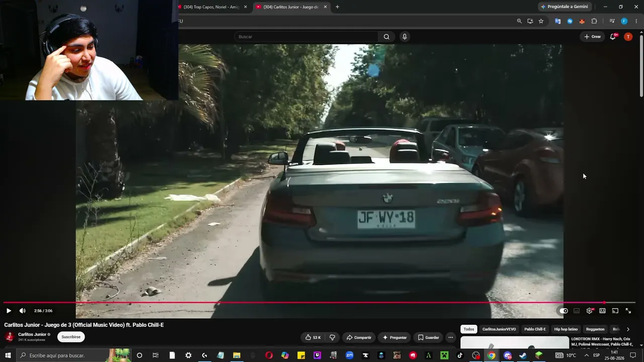Image resolution: width=644 pixels, height=362 pixels.
Task: Open File Explorer from the taskbar
Action: point(236,355)
